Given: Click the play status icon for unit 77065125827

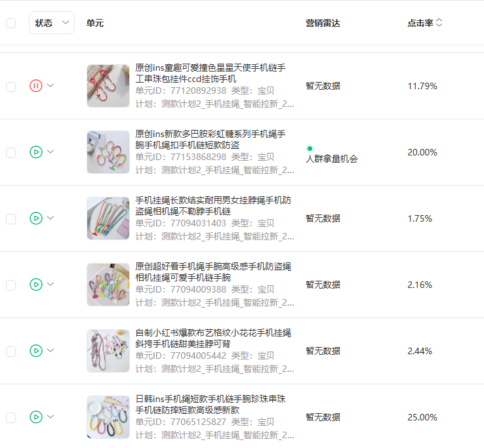Looking at the screenshot, I should pos(36,417).
